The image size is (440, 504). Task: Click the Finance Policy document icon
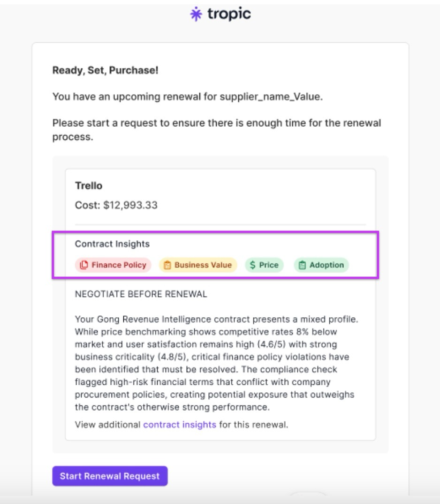(84, 265)
